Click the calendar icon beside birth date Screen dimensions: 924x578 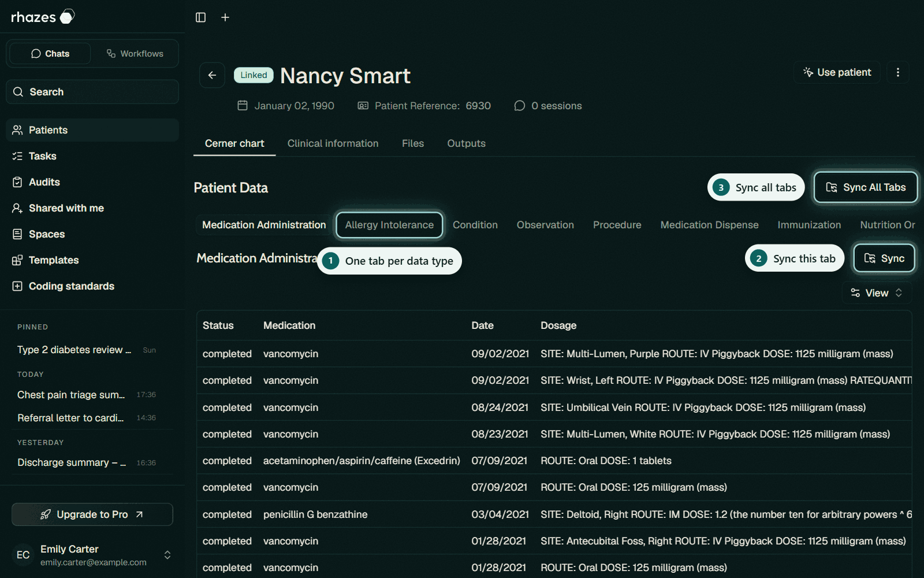(243, 106)
